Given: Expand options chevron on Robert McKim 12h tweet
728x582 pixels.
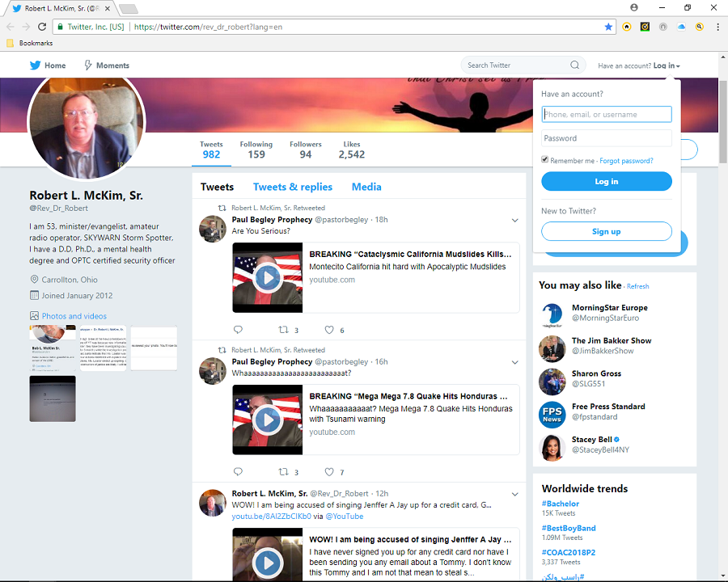Looking at the screenshot, I should [515, 494].
